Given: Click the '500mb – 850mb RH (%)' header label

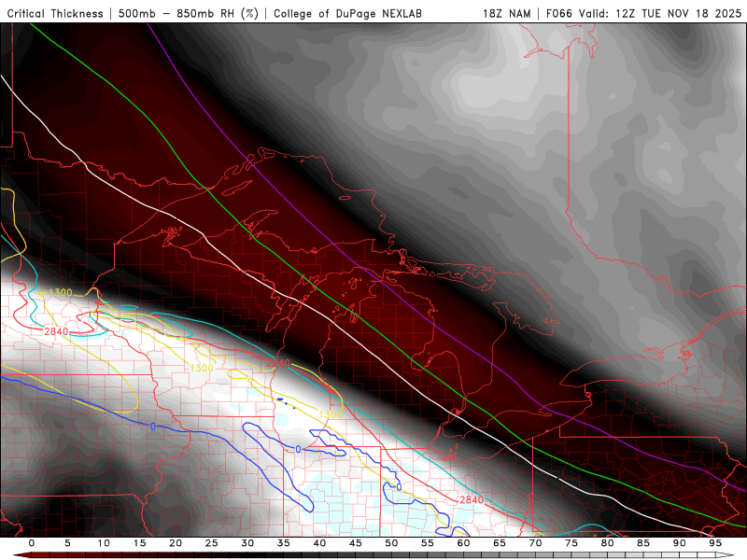Looking at the screenshot, I should point(189,14).
